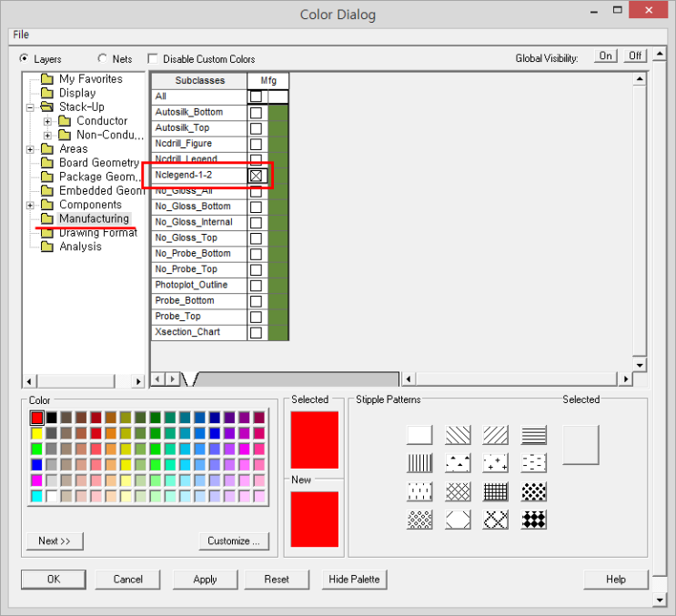Click the Analysis folder icon
676x616 pixels.
[x=46, y=247]
